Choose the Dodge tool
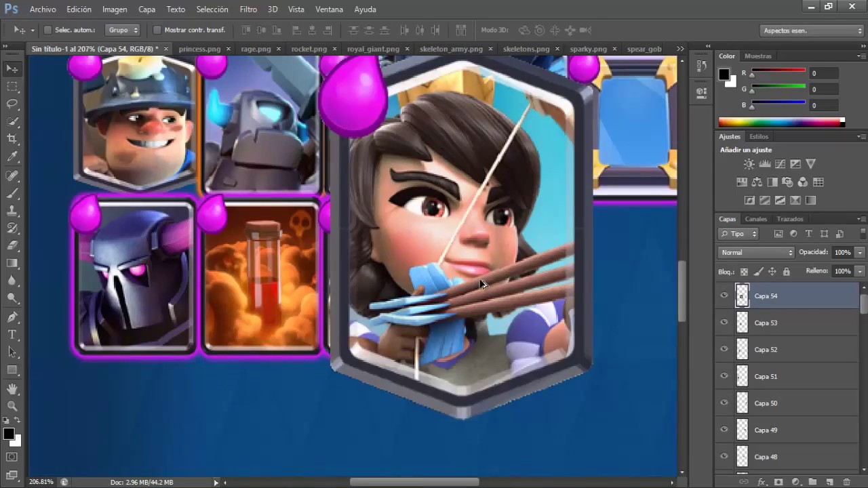The width and height of the screenshot is (868, 488). [x=12, y=298]
